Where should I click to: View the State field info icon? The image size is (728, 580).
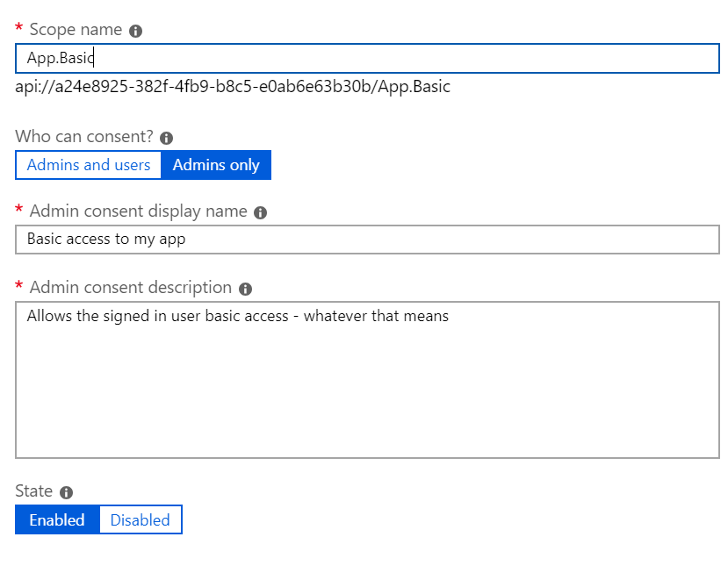tap(67, 492)
